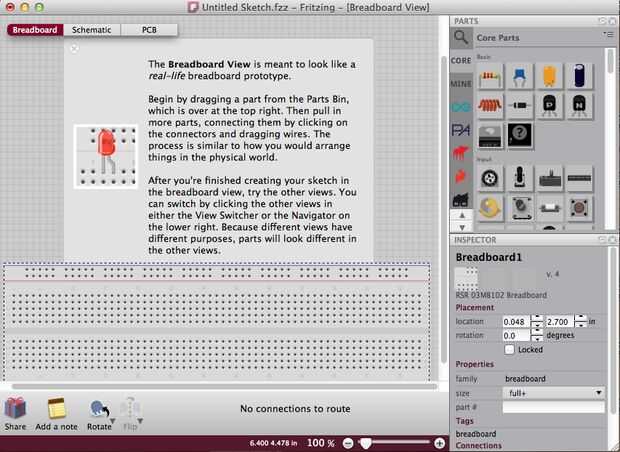Select the N-type transistor part
This screenshot has width=620, height=452.
point(579,106)
